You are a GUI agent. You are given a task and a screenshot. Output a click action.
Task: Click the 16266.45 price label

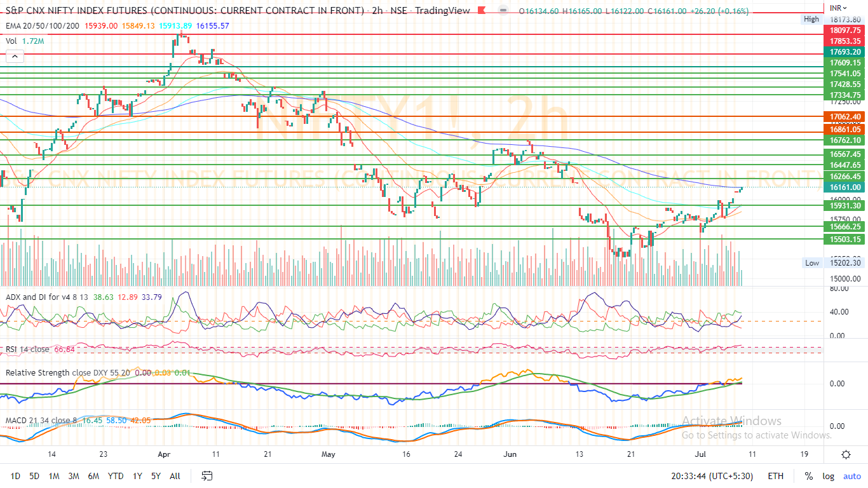[x=845, y=177]
